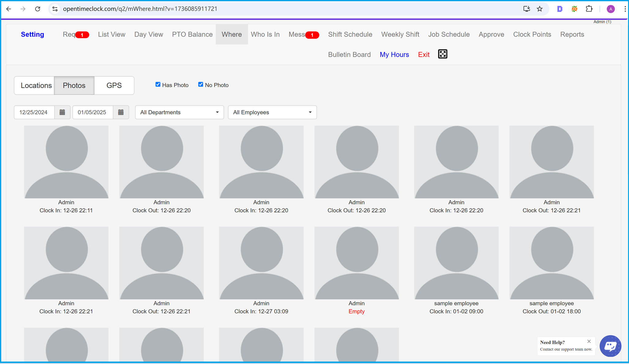Click the My Hours link
The width and height of the screenshot is (629, 364).
[x=394, y=54]
